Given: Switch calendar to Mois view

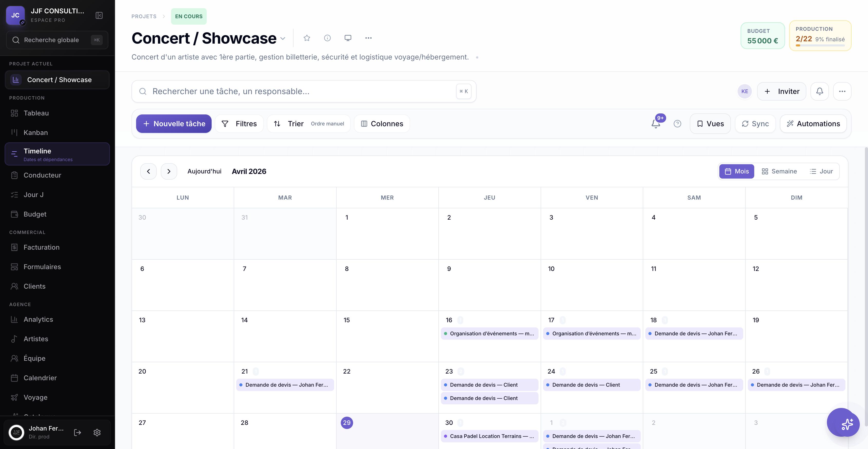Looking at the screenshot, I should (x=737, y=171).
